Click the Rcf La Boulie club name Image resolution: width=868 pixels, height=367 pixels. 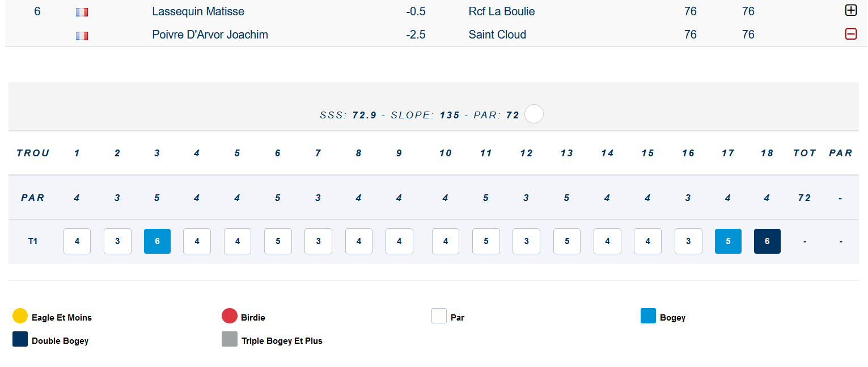pyautogui.click(x=502, y=11)
